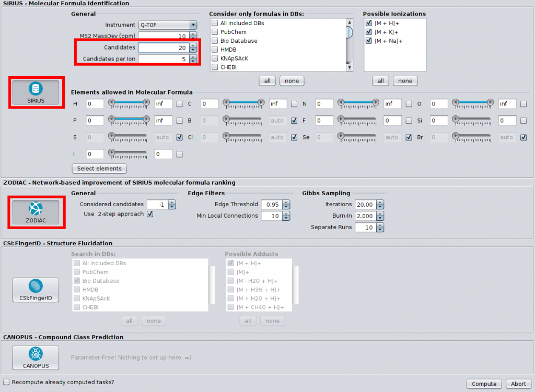This screenshot has width=535, height=392.
Task: Enable auto-detect checkbox for hydrogen (H)
Action: pyautogui.click(x=180, y=104)
